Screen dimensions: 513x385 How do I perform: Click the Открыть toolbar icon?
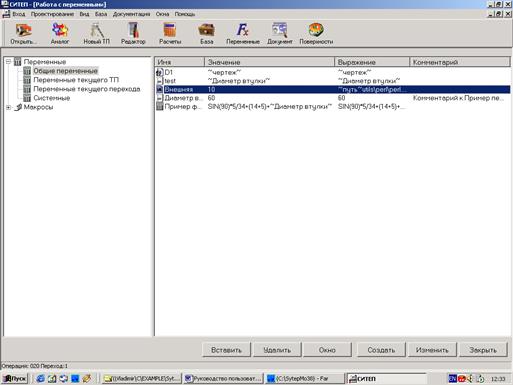23,33
